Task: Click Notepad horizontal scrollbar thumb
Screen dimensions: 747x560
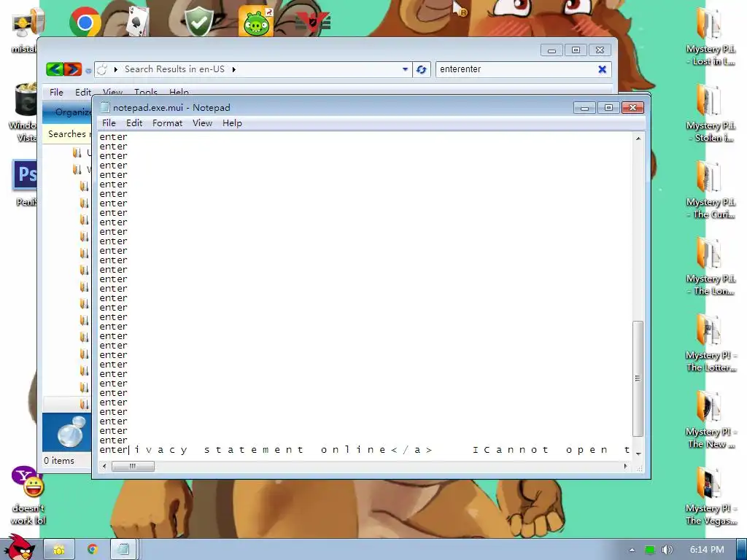Action: [133, 466]
